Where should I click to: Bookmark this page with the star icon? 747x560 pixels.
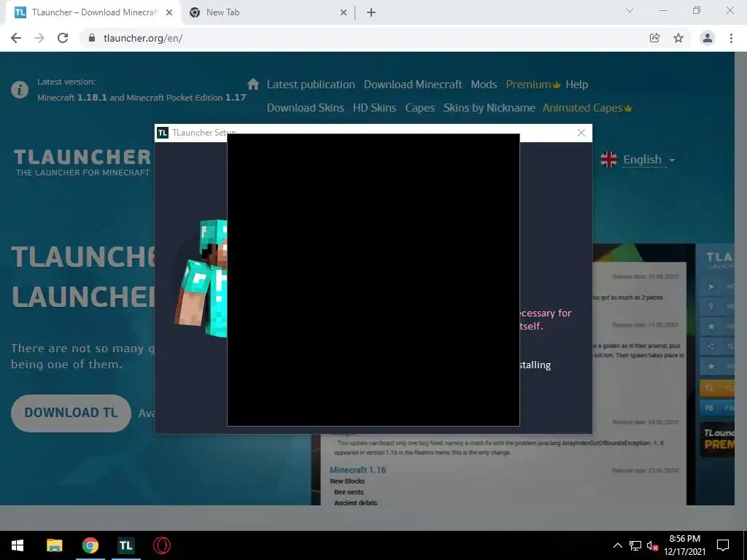[678, 38]
